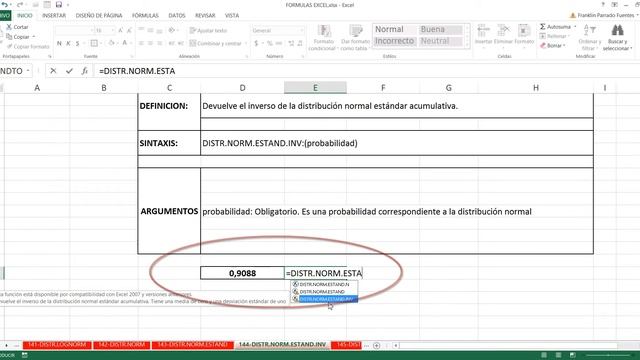Open the Autosuma dropdown arrow
This screenshot has height=360, width=640.
click(575, 27)
